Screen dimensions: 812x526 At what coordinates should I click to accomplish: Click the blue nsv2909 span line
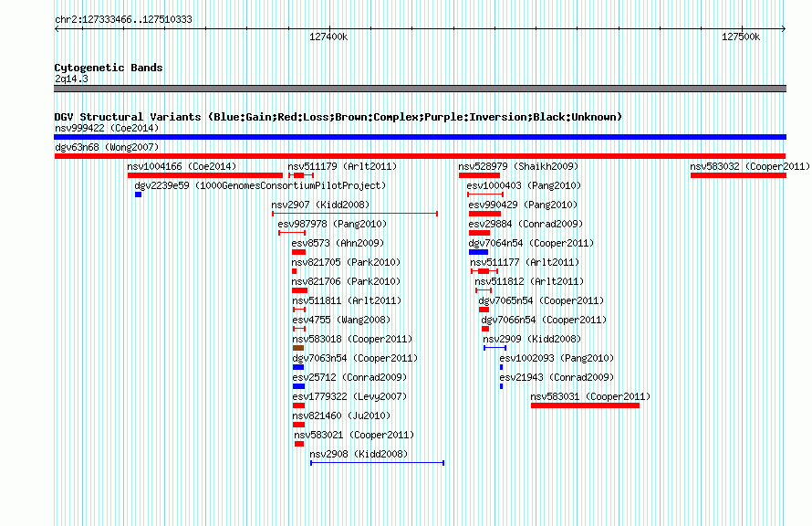[494, 348]
